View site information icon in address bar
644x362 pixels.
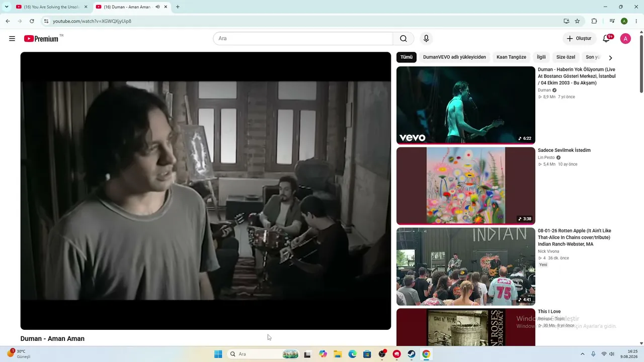click(46, 21)
